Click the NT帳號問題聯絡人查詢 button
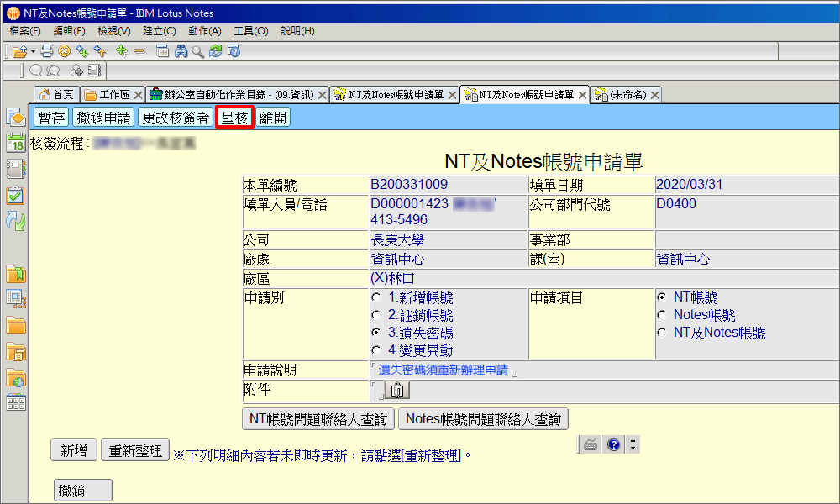The image size is (840, 504). coord(318,419)
